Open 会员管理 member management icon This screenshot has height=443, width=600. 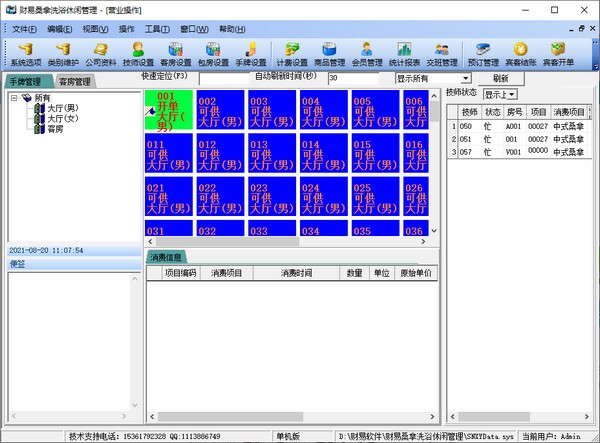(367, 52)
